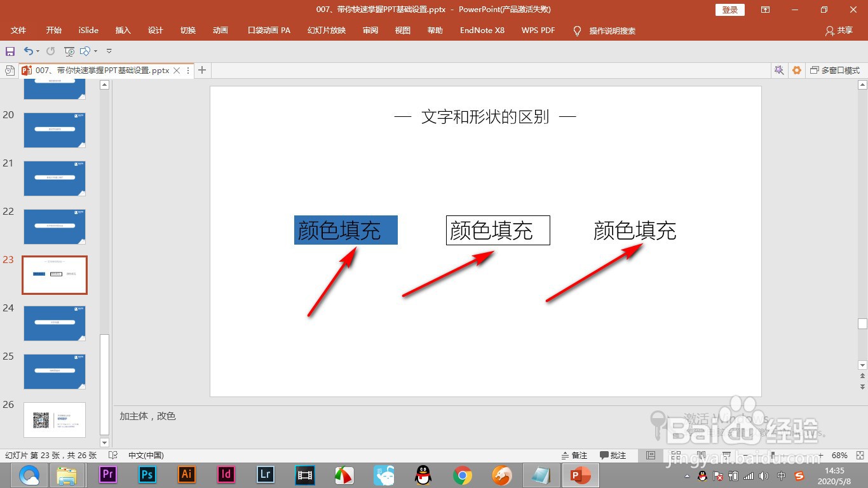
Task: Fit slide to current window
Action: point(859,455)
